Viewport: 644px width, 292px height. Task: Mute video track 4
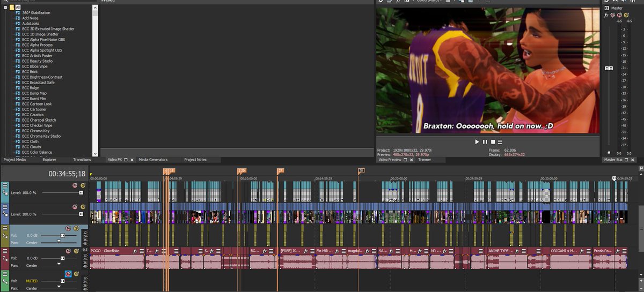tap(76, 185)
